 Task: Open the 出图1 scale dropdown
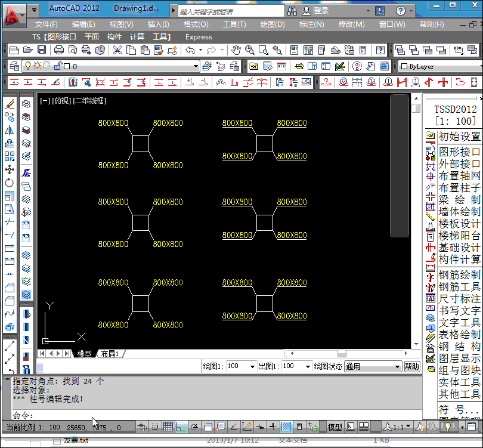[308, 366]
